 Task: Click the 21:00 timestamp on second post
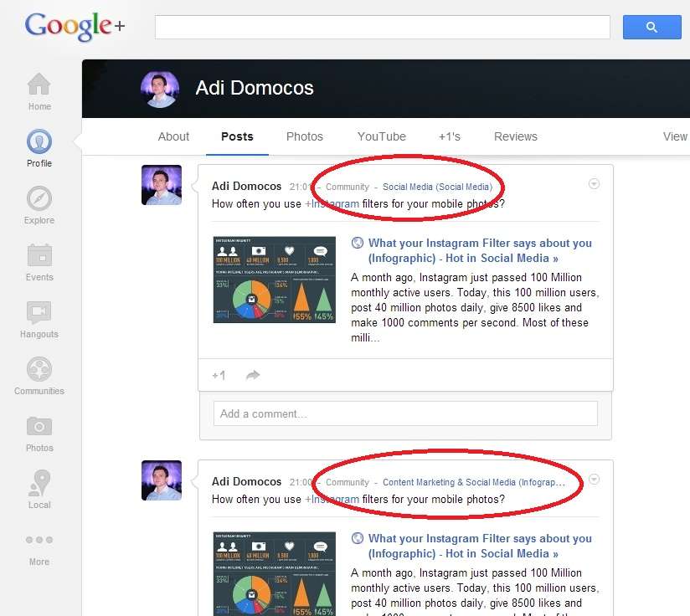(301, 482)
